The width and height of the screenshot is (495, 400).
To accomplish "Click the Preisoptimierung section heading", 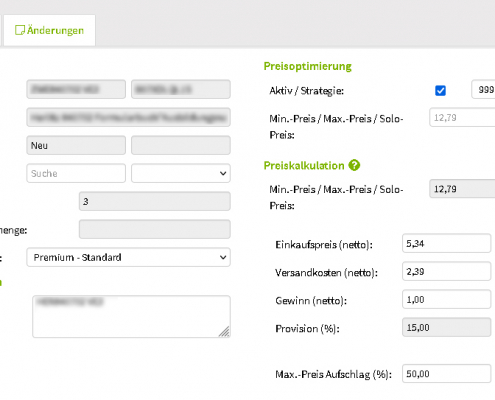I will pyautogui.click(x=307, y=66).
